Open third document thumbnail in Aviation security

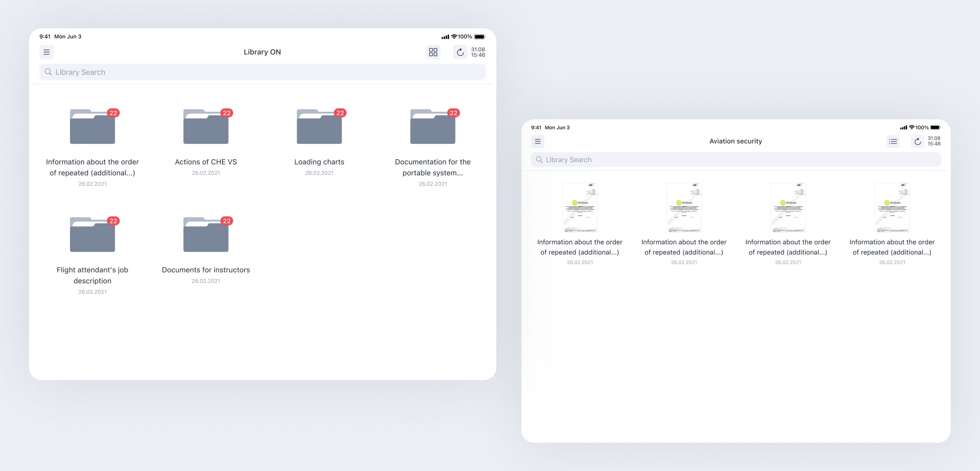[x=788, y=207]
